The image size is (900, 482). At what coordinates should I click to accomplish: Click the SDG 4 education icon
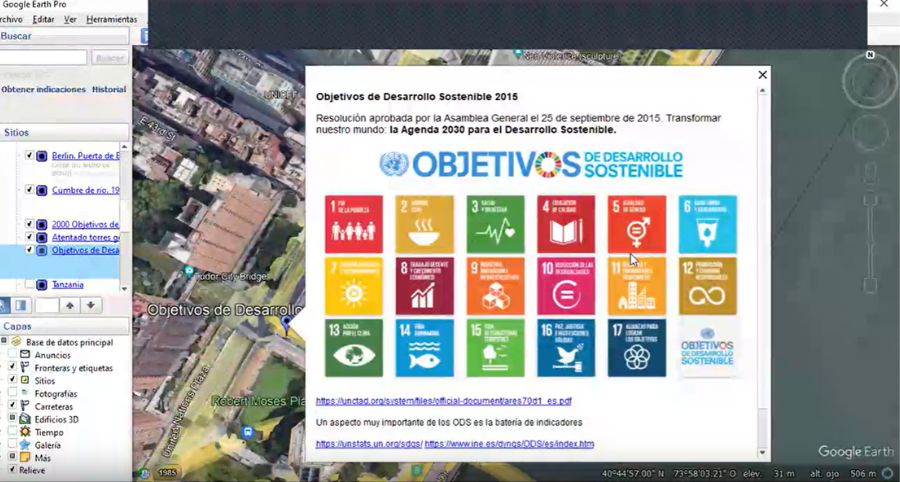(x=565, y=223)
